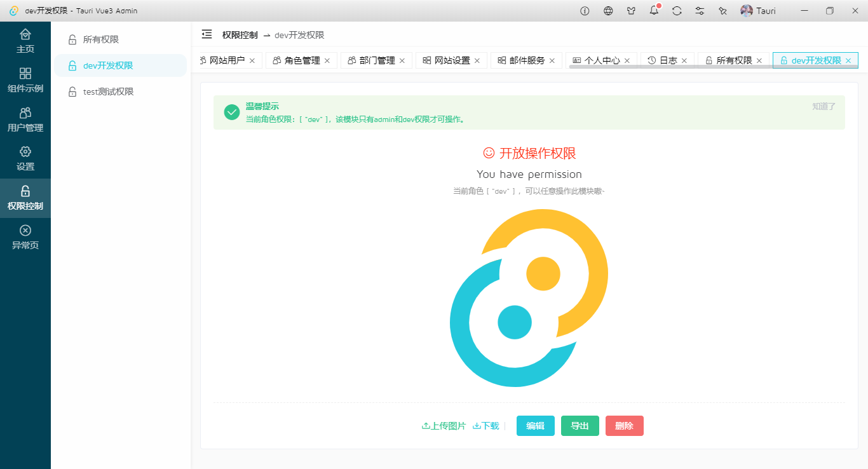Close the 个人中心 tab
This screenshot has height=469, width=868.
627,61
